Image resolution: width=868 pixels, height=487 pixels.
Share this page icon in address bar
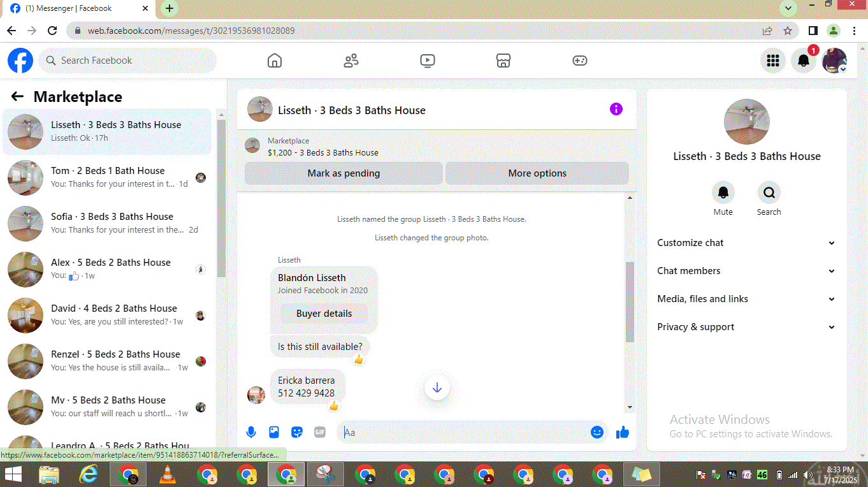click(768, 31)
